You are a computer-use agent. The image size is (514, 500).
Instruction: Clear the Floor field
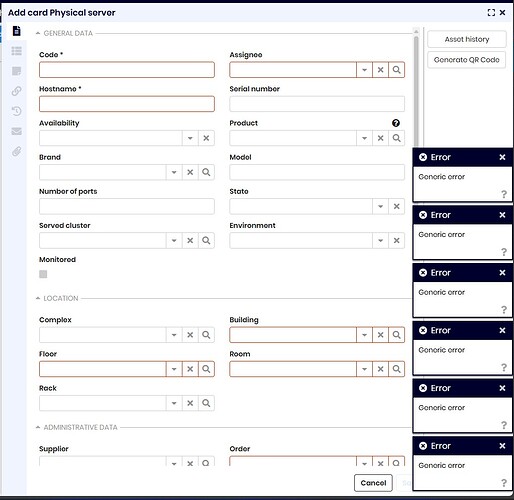[x=190, y=369]
